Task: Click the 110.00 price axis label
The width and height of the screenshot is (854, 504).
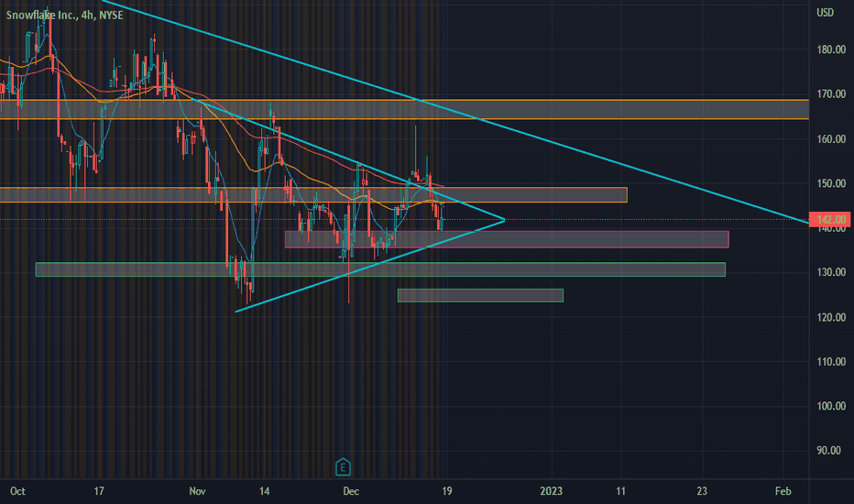Action: pos(831,362)
